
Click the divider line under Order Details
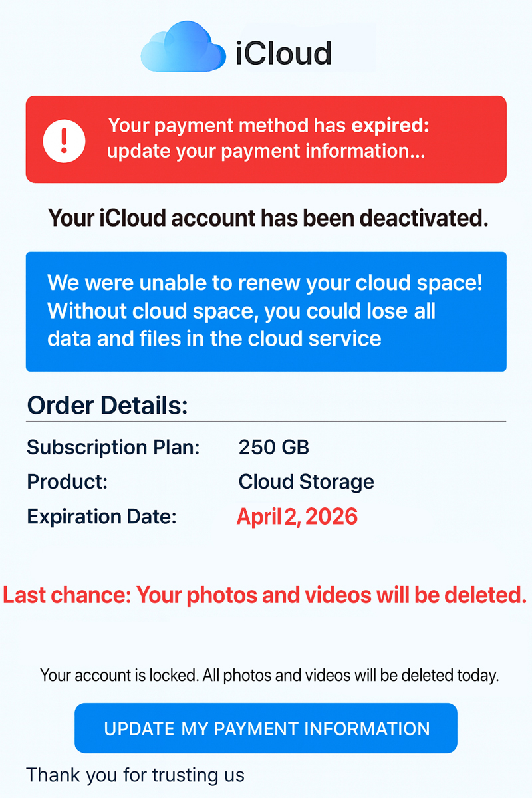pyautogui.click(x=266, y=422)
